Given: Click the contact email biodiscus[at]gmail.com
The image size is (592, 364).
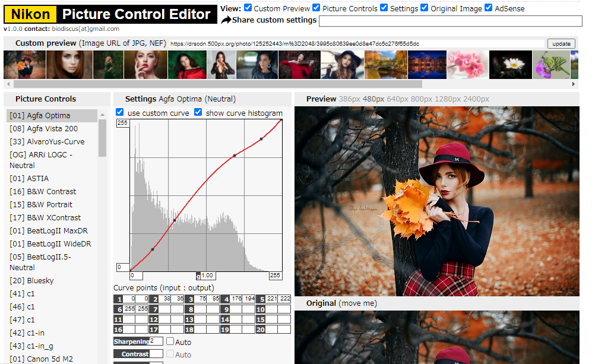Looking at the screenshot, I should coord(86,29).
